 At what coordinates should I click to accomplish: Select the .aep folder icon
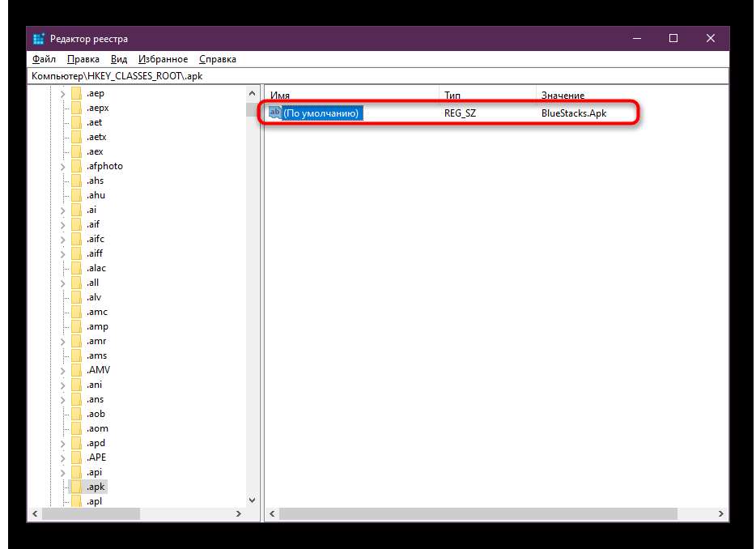76,93
